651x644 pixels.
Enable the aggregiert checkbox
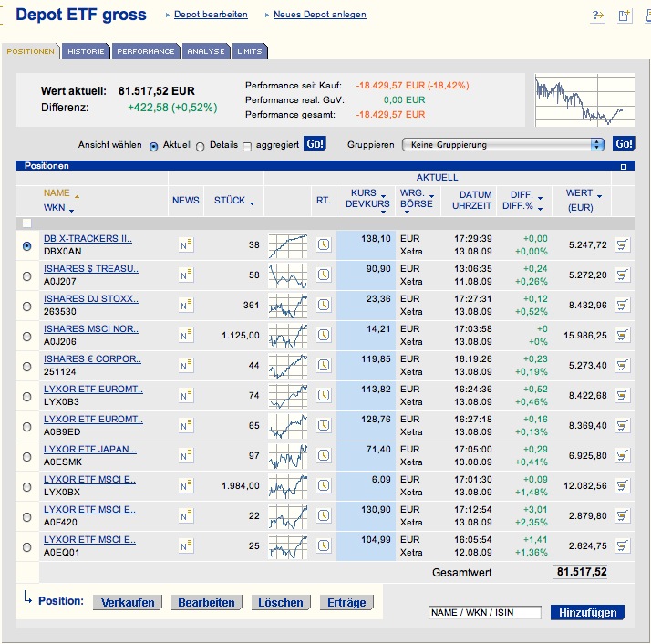pyautogui.click(x=247, y=146)
